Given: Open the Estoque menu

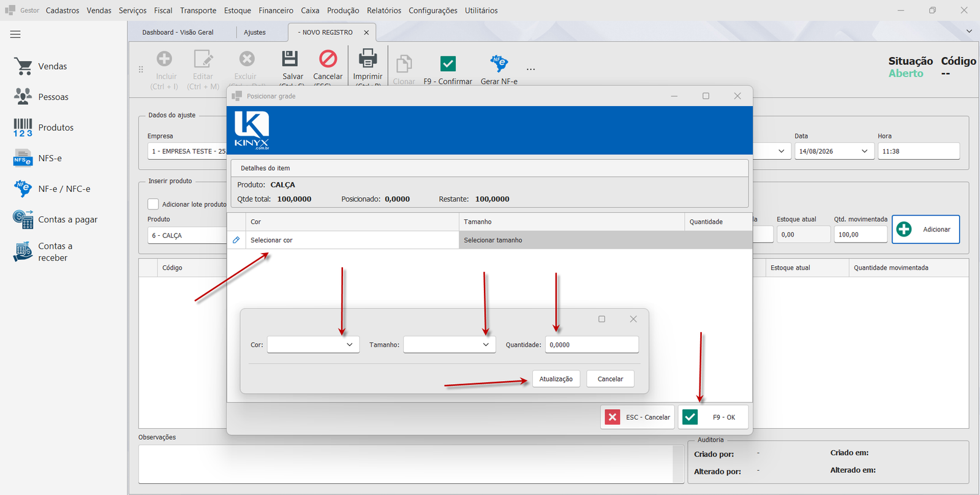Looking at the screenshot, I should [238, 10].
